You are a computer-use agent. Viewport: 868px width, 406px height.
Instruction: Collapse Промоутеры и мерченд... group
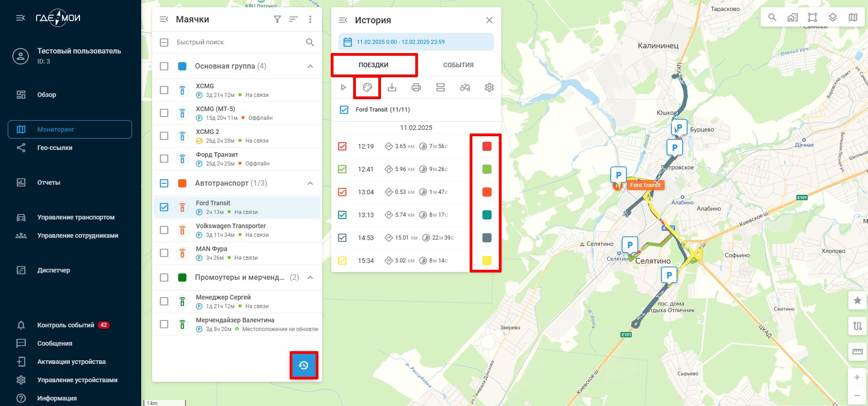(x=310, y=278)
